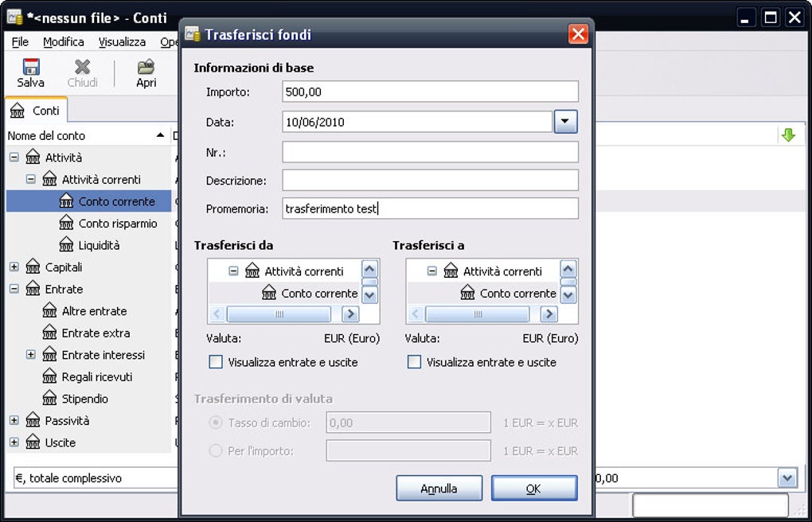Confirm the transfer with OK
This screenshot has width=812, height=522.
[534, 489]
